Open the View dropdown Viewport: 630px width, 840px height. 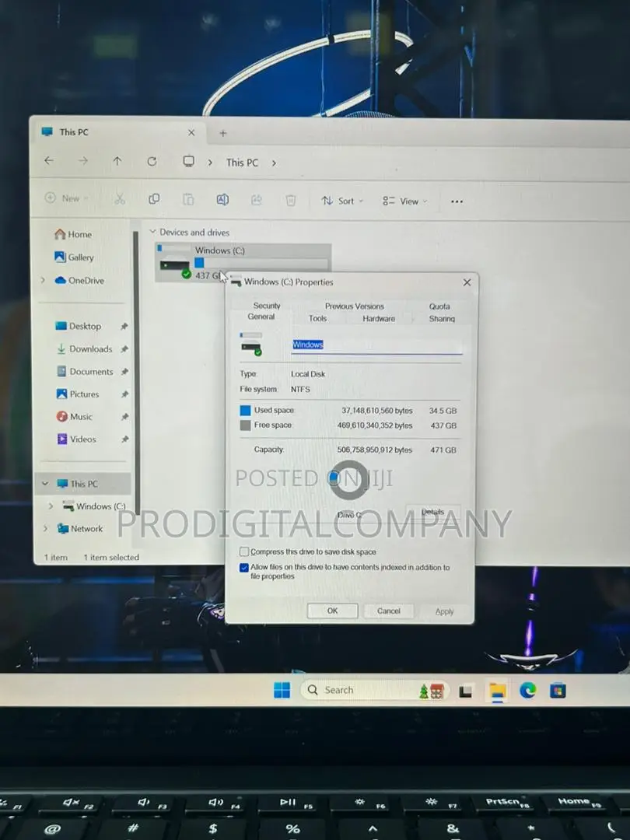[x=405, y=201]
